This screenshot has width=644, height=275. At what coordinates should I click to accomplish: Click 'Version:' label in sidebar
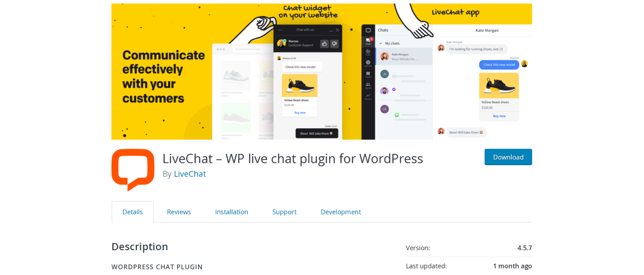coord(418,248)
